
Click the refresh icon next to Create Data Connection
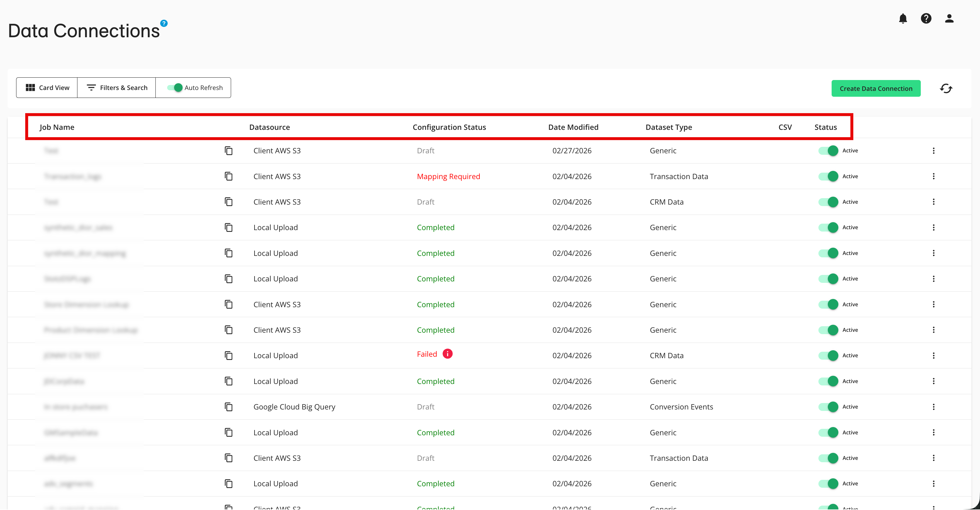946,88
